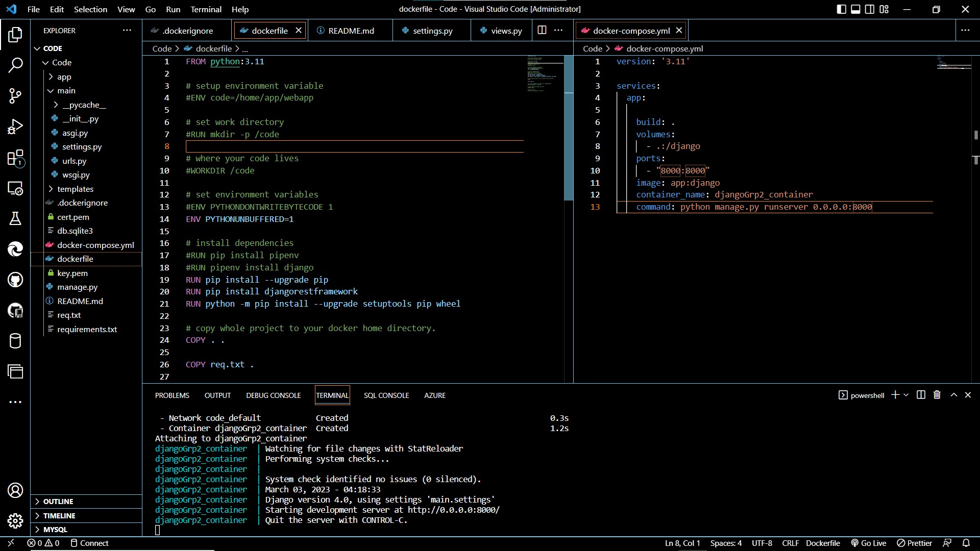Change language mode from Dockerfile
980x551 pixels.
point(823,543)
